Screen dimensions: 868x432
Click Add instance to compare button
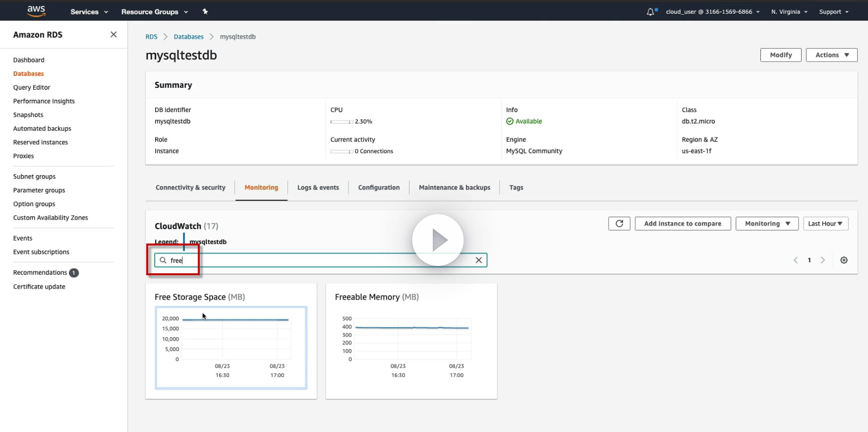point(683,224)
